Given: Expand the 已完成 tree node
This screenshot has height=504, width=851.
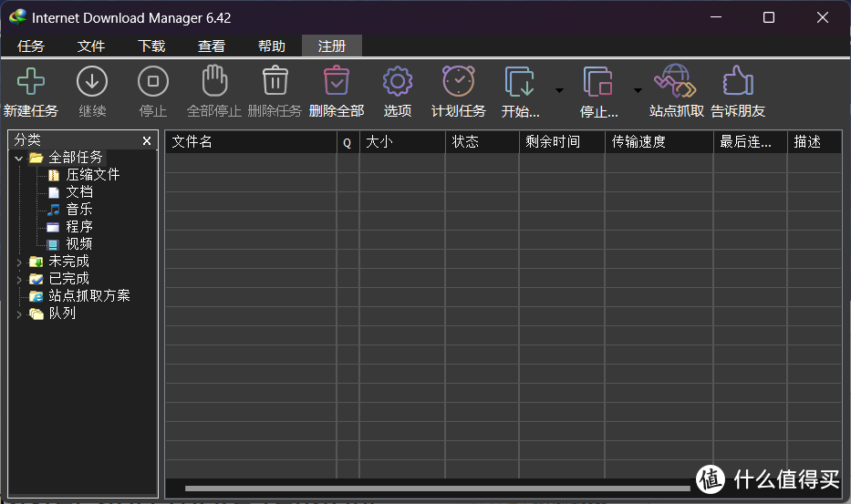Looking at the screenshot, I should click(19, 280).
